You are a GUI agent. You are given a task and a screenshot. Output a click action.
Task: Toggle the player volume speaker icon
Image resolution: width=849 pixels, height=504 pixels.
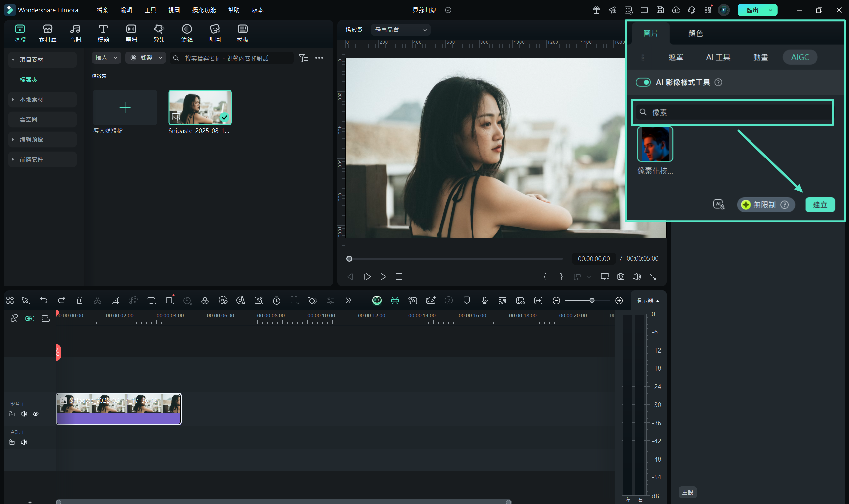[636, 277]
